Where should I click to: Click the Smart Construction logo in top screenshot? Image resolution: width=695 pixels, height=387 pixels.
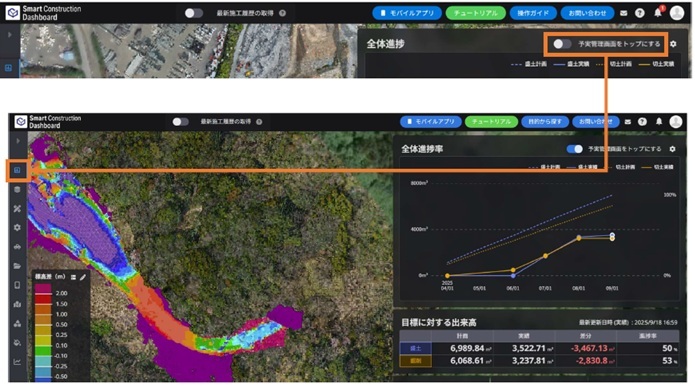[13, 13]
